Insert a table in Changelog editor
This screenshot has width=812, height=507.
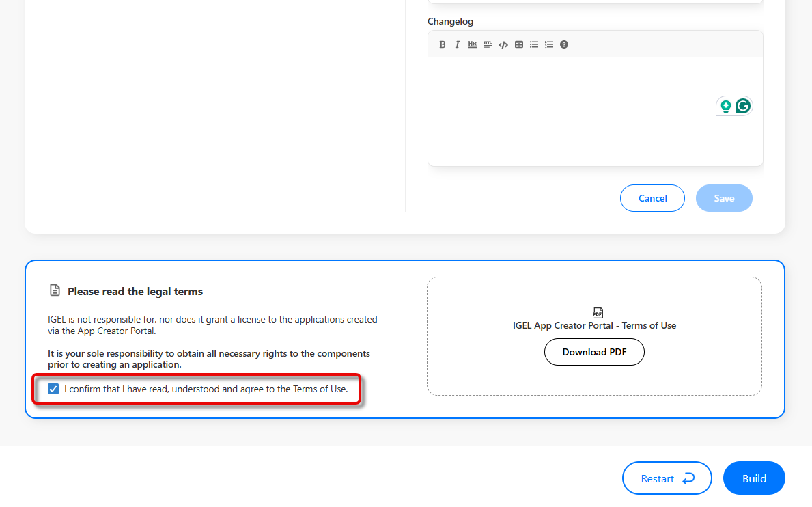coord(519,44)
